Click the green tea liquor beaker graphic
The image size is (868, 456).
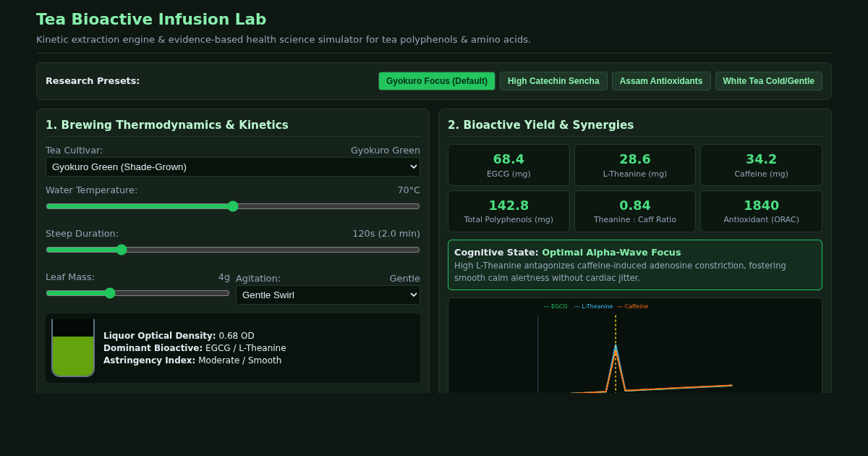pyautogui.click(x=73, y=348)
